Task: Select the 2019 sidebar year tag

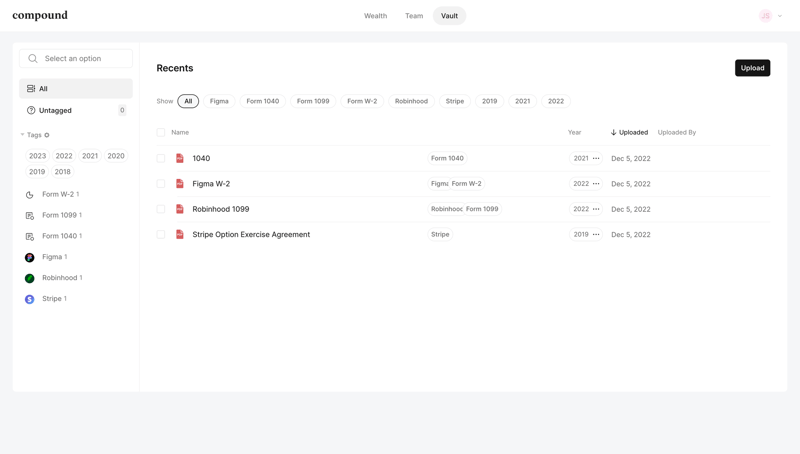Action: coord(37,172)
